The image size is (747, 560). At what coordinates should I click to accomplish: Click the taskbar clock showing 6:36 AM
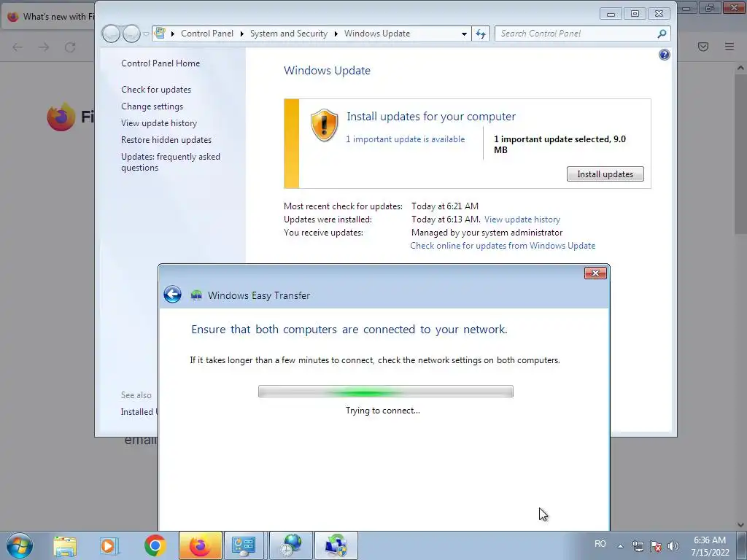(710, 545)
